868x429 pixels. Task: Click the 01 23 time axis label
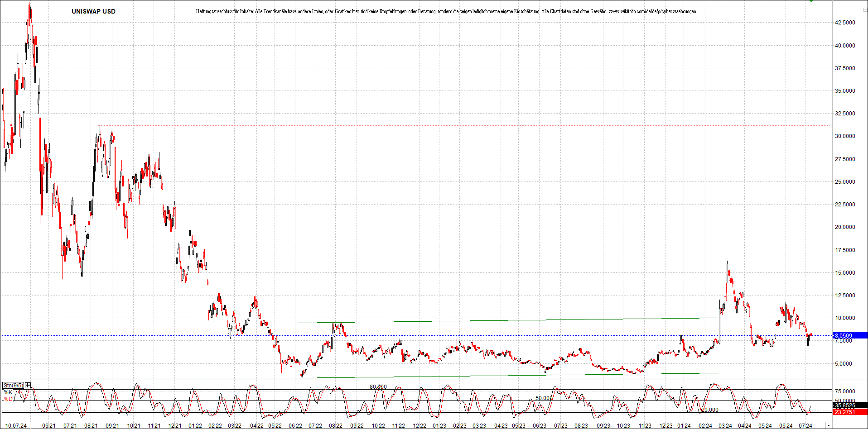point(439,426)
